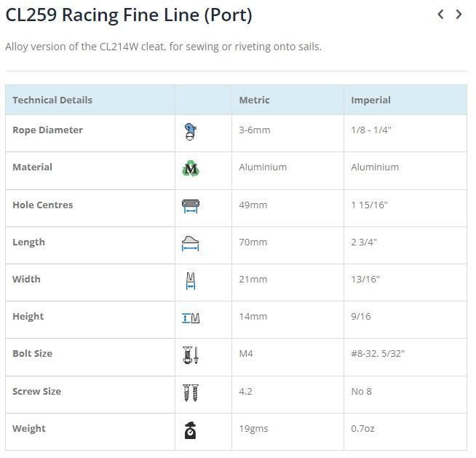476x458 pixels.
Task: Click the alloy version description text
Action: tap(163, 47)
